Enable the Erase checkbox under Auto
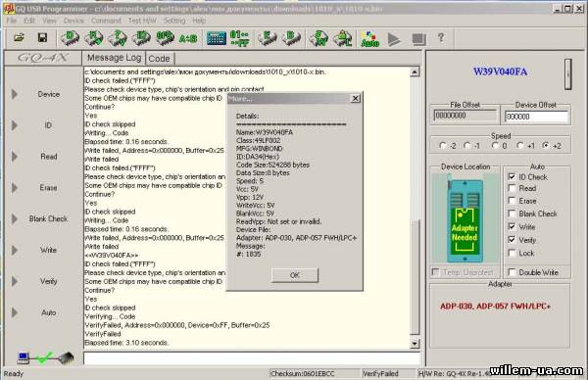588x380 pixels. (512, 201)
